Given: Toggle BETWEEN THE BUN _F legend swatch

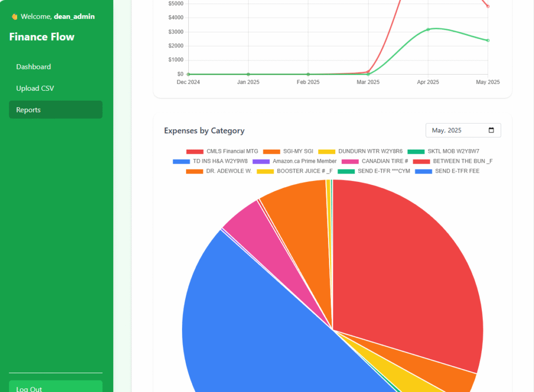Looking at the screenshot, I should pyautogui.click(x=421, y=161).
